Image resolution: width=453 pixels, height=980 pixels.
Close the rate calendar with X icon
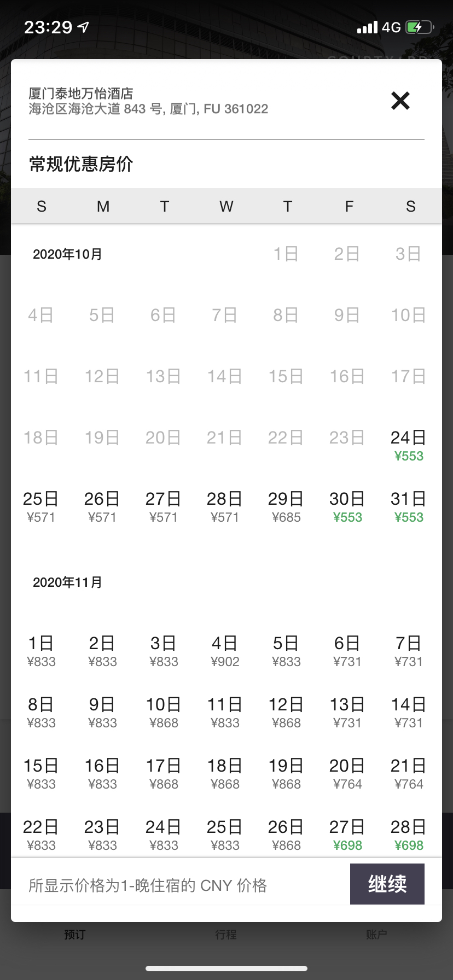[400, 101]
